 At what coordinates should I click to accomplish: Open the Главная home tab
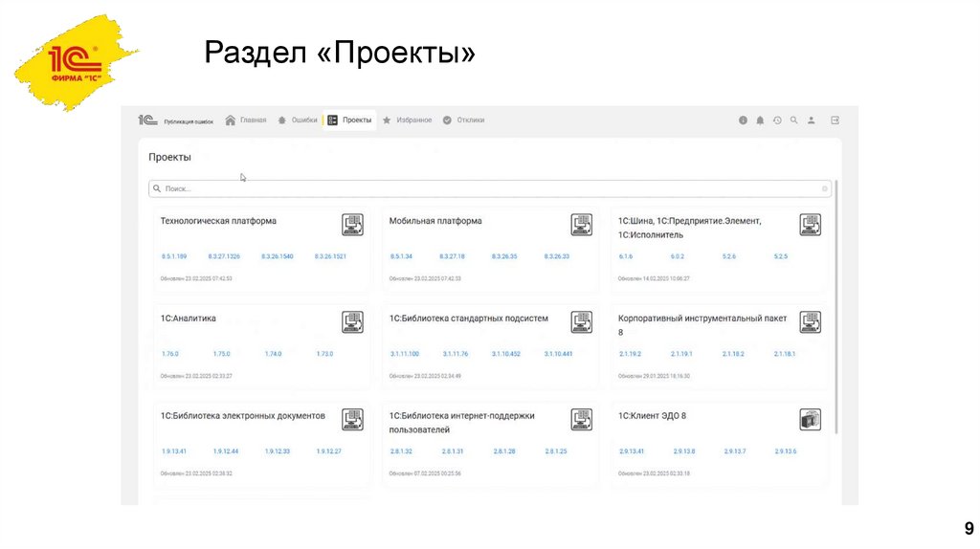click(246, 120)
